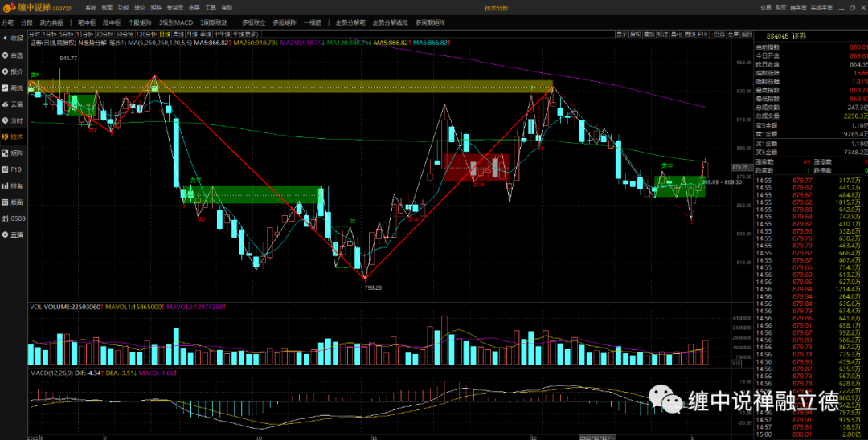Select 走势分解笔 toolbar item
Screen dimensions: 868x440
click(x=350, y=22)
